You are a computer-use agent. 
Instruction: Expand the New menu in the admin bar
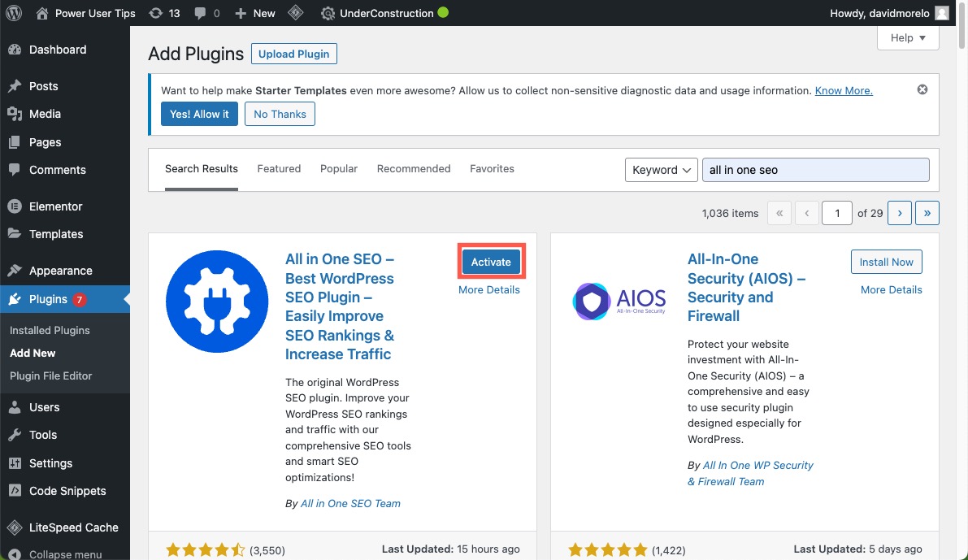254,12
